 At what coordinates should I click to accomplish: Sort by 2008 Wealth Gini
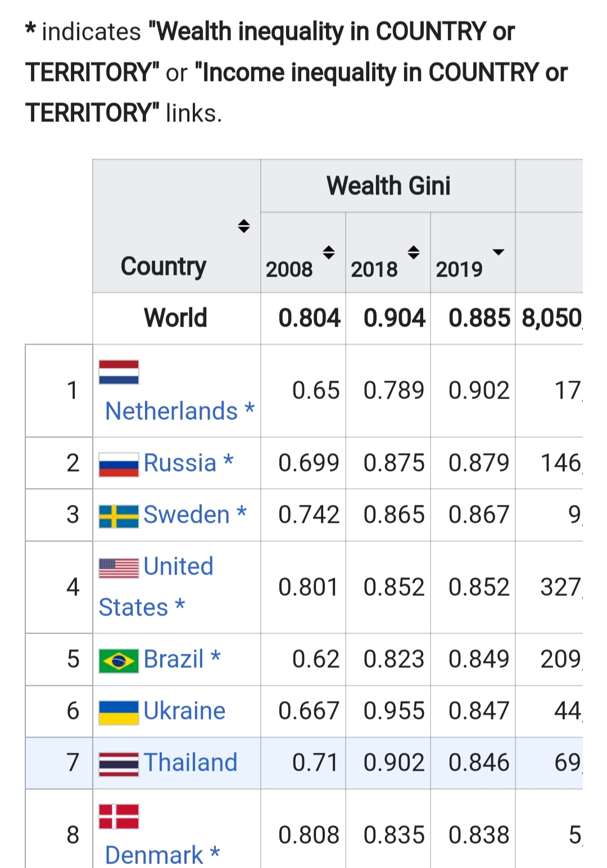[x=329, y=252]
